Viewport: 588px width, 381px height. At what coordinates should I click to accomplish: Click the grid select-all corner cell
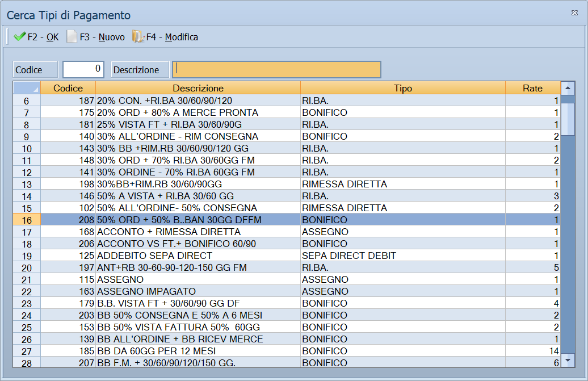click(x=27, y=88)
